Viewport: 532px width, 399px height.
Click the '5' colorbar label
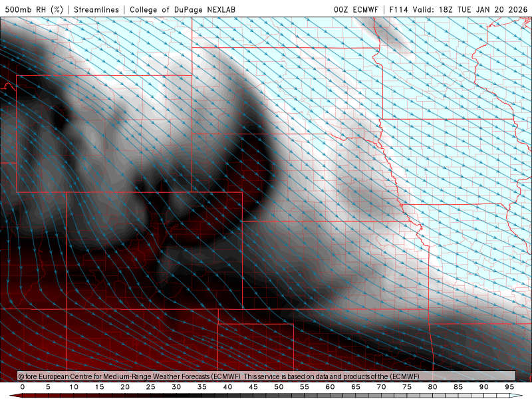[x=48, y=387]
